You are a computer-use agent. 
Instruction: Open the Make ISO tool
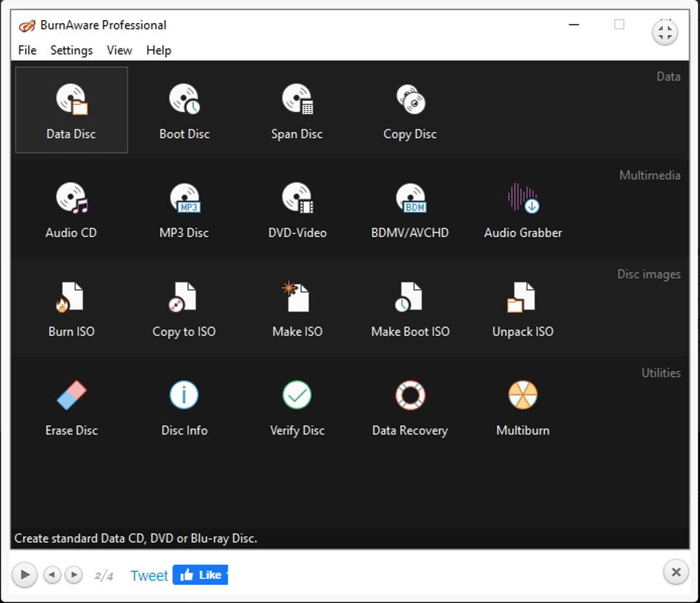297,308
